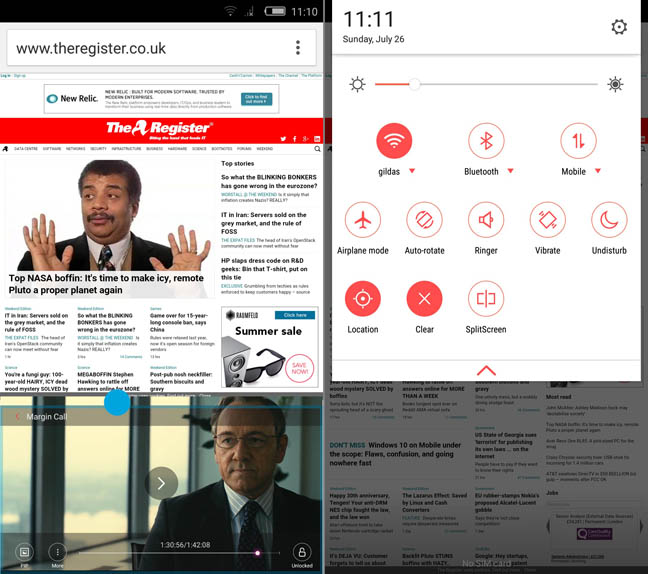Toggle Auto-rotate
Screen dimensions: 648x574
click(x=424, y=219)
